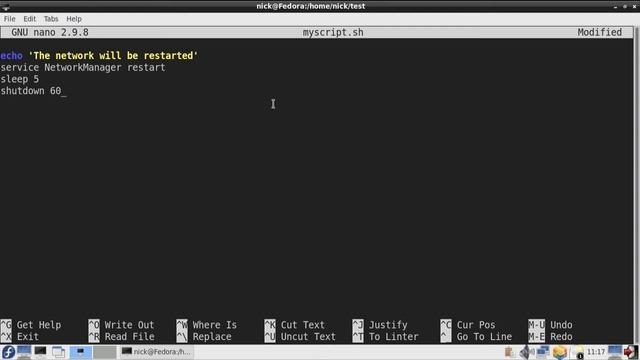
Task: Click the 11:17 clock in the tray
Action: [x=596, y=352]
